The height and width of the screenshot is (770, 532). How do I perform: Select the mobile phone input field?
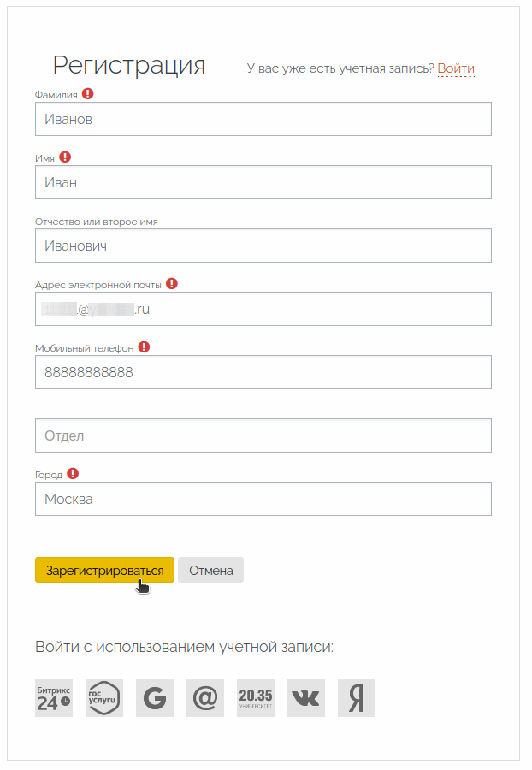point(263,372)
